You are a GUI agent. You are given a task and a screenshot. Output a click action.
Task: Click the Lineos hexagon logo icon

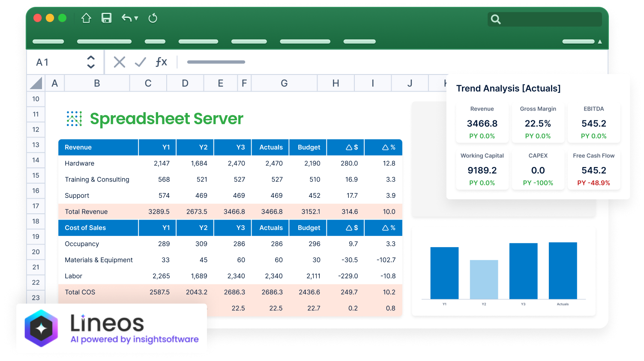coord(41,328)
